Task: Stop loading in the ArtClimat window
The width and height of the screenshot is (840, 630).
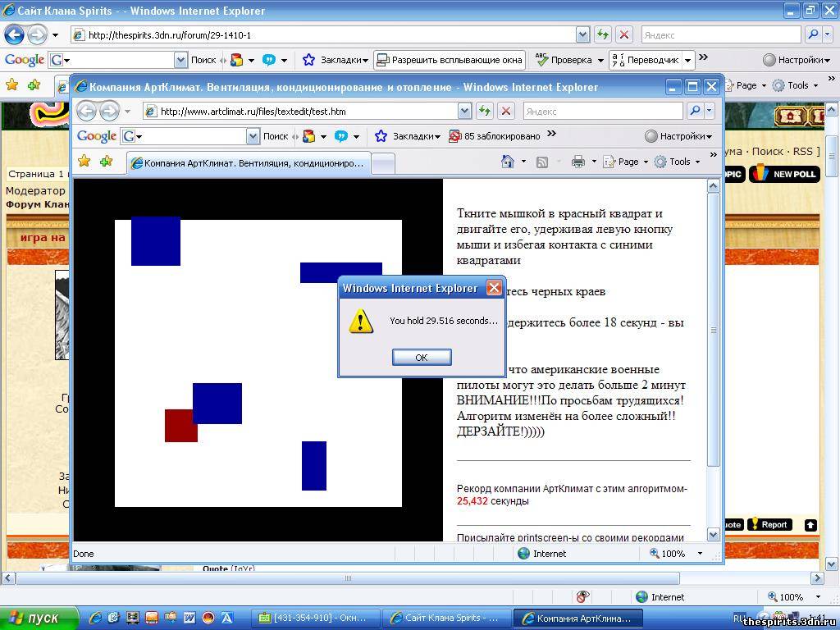Action: pos(505,112)
